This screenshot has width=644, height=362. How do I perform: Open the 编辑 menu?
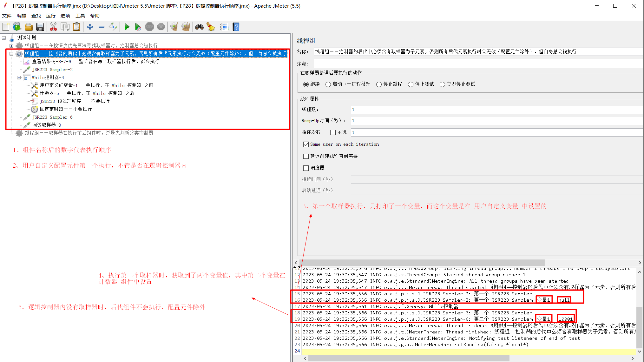pyautogui.click(x=22, y=16)
